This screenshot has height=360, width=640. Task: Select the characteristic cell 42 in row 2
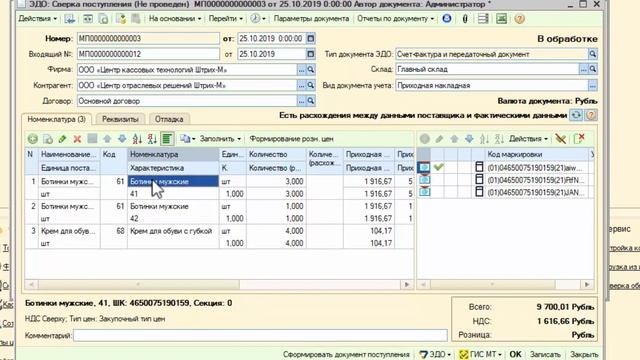click(x=173, y=218)
